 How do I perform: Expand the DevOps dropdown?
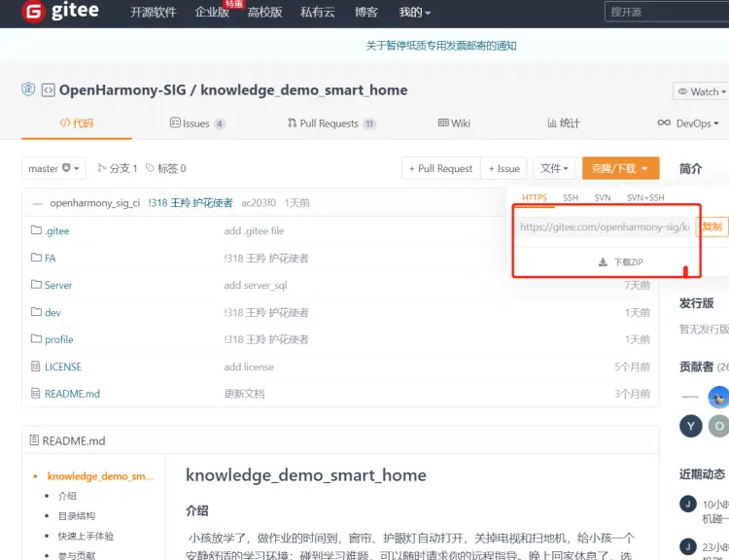pos(688,123)
